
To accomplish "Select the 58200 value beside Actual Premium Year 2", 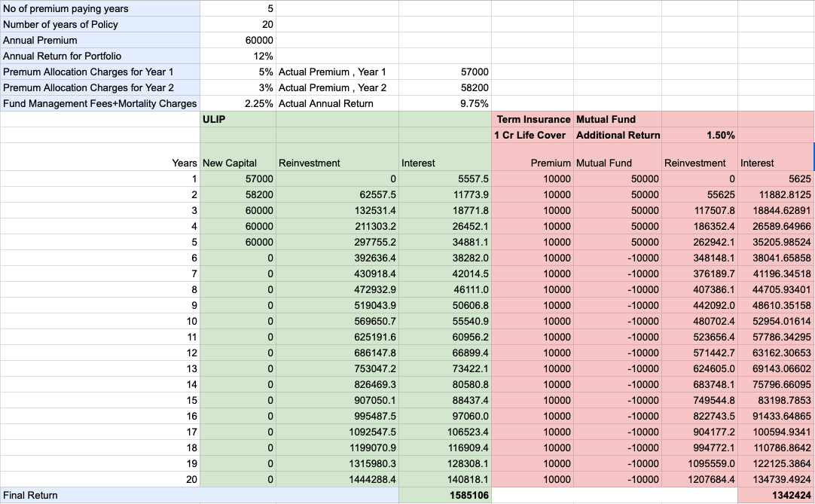I will click(x=444, y=87).
